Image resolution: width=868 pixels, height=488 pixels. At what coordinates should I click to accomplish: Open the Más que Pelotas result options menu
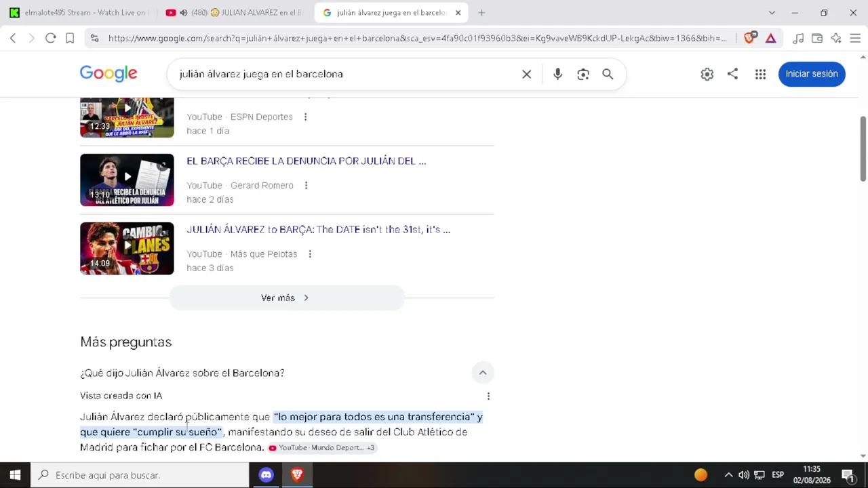pyautogui.click(x=310, y=254)
